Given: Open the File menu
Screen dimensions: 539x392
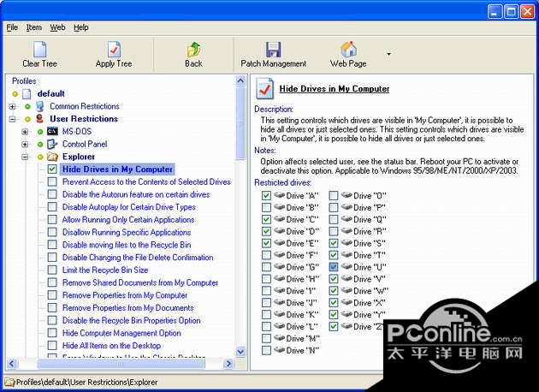Looking at the screenshot, I should click(12, 27).
